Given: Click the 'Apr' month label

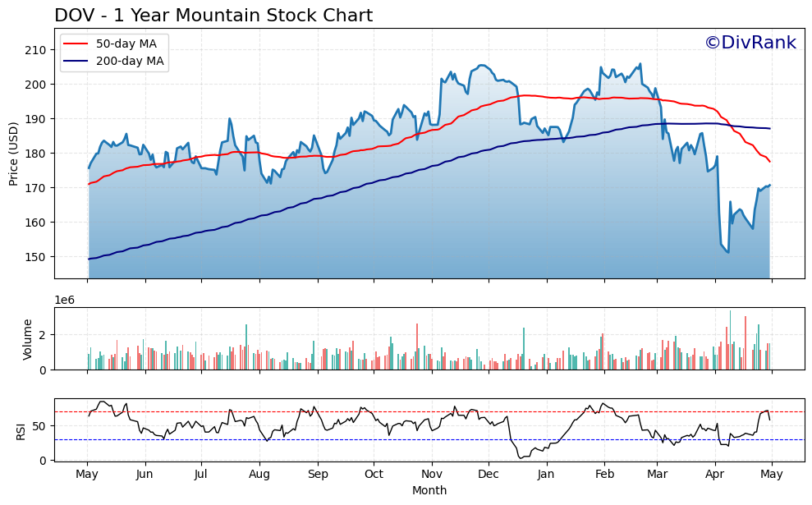Looking at the screenshot, I should click(715, 475).
